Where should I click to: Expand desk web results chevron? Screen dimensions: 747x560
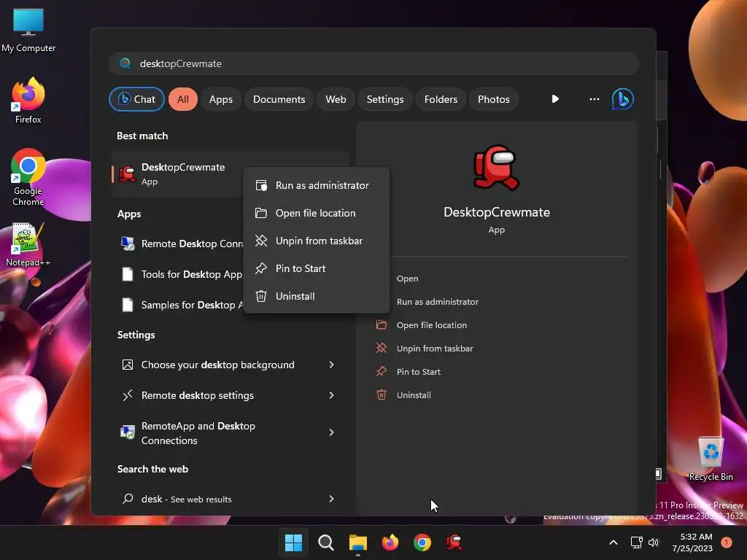point(332,499)
